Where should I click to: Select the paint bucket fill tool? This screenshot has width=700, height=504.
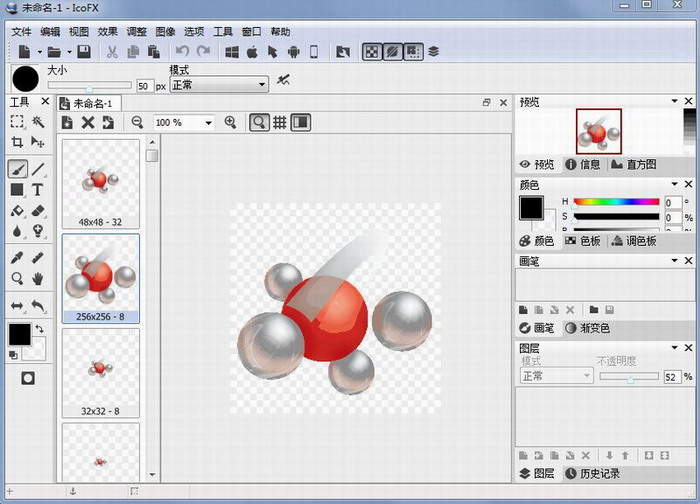click(17, 210)
